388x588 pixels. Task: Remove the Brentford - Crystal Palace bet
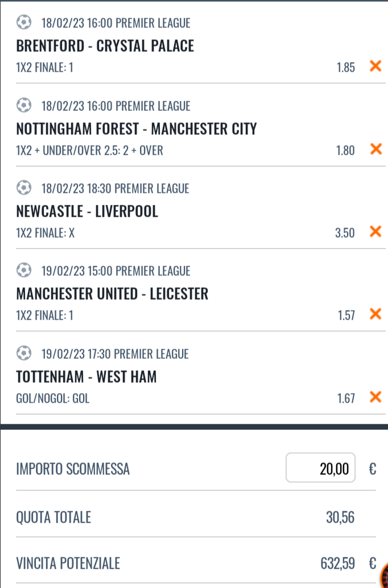pyautogui.click(x=375, y=67)
